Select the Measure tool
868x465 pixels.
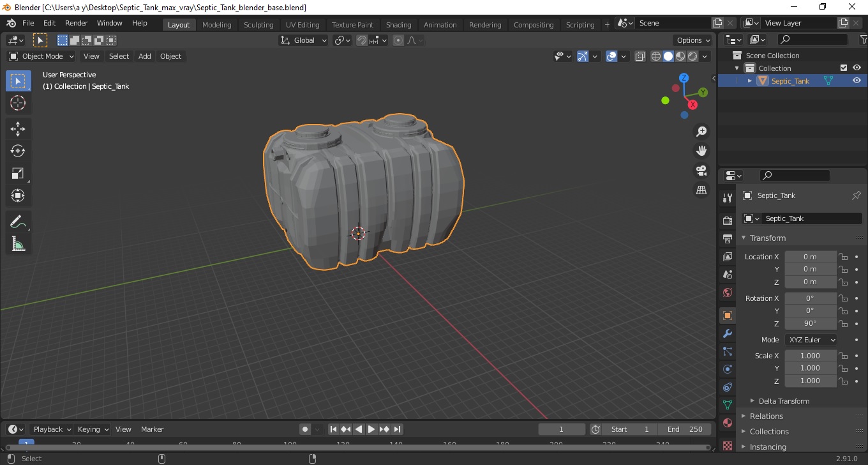tap(18, 245)
